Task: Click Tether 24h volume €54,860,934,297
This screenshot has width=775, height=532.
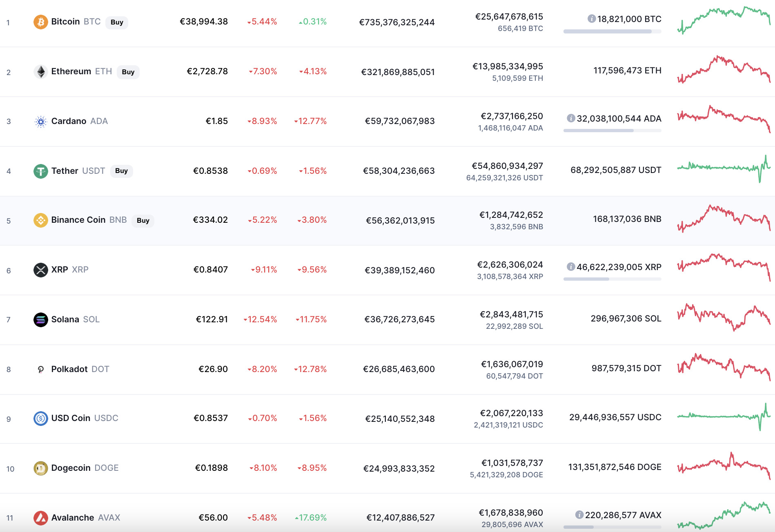Action: (508, 166)
